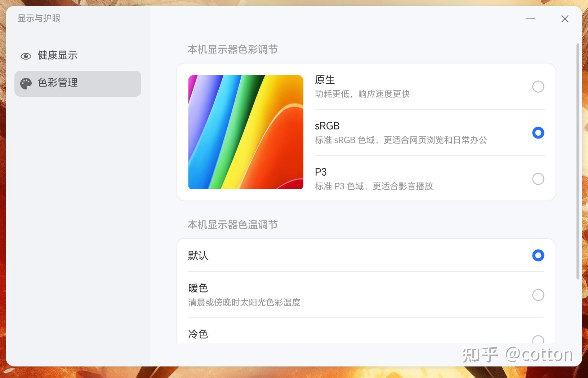Viewport: 588px width, 378px height.
Task: Click the palette icon beside 色彩管理
Action: tap(26, 83)
